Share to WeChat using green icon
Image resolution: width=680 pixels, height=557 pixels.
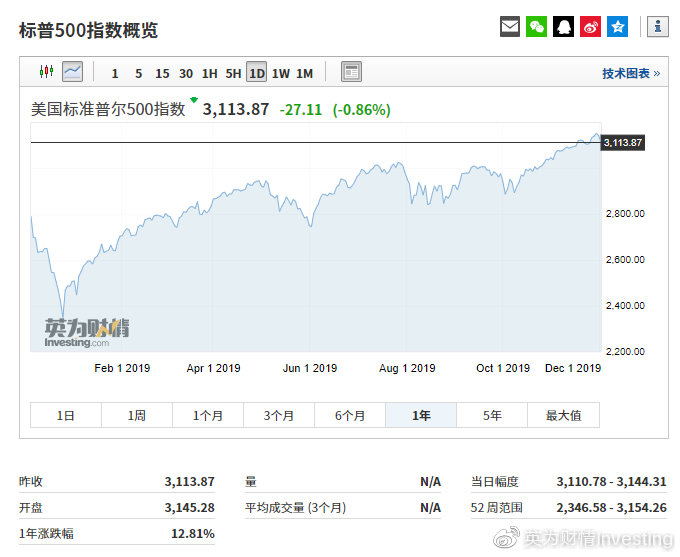(x=536, y=27)
